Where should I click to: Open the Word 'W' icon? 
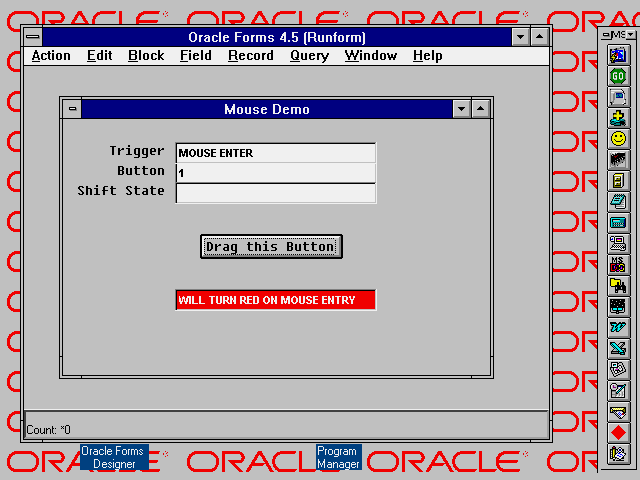point(618,327)
